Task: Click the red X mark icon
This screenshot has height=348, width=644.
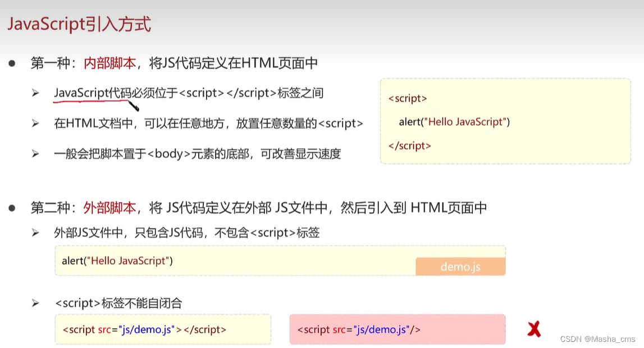Action: pyautogui.click(x=534, y=329)
